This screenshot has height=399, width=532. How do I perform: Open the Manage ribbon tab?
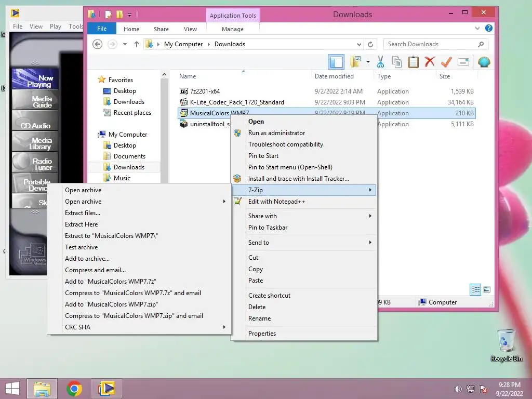coord(233,29)
